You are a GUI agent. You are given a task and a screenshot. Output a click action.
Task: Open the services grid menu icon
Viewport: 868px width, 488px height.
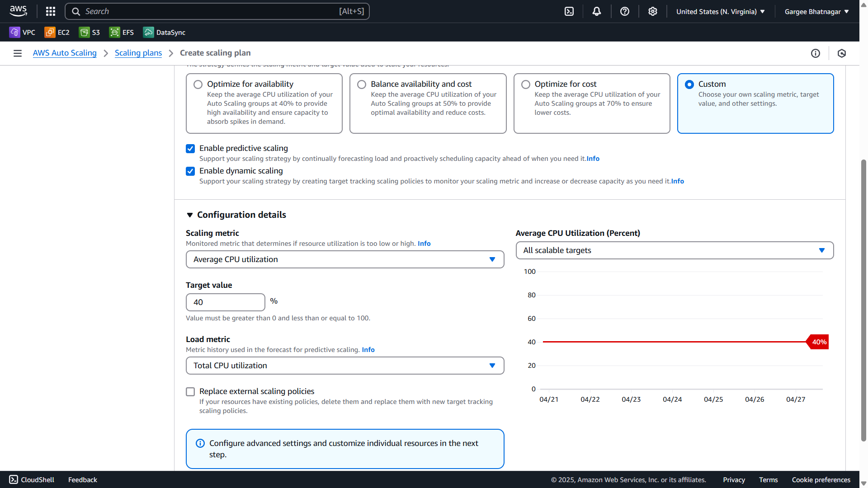coord(51,11)
